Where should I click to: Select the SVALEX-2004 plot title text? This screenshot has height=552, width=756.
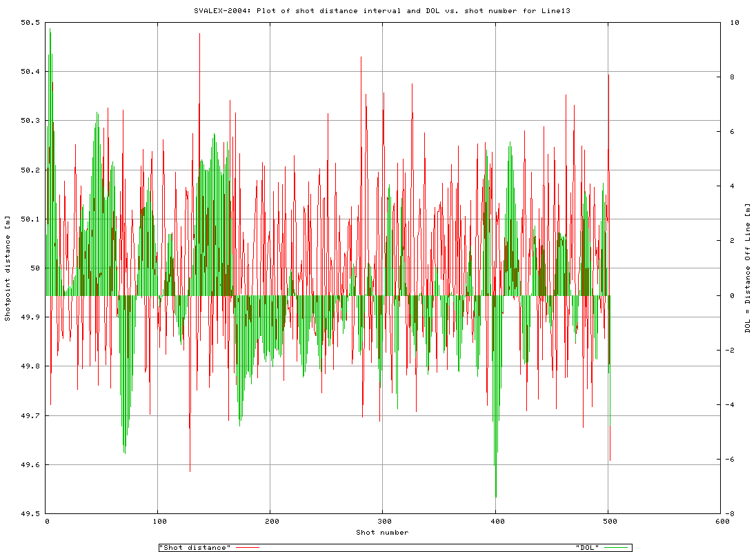coord(378,11)
